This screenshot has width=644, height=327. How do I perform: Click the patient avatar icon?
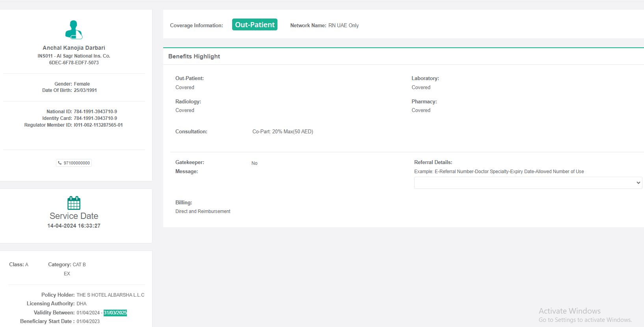click(74, 30)
